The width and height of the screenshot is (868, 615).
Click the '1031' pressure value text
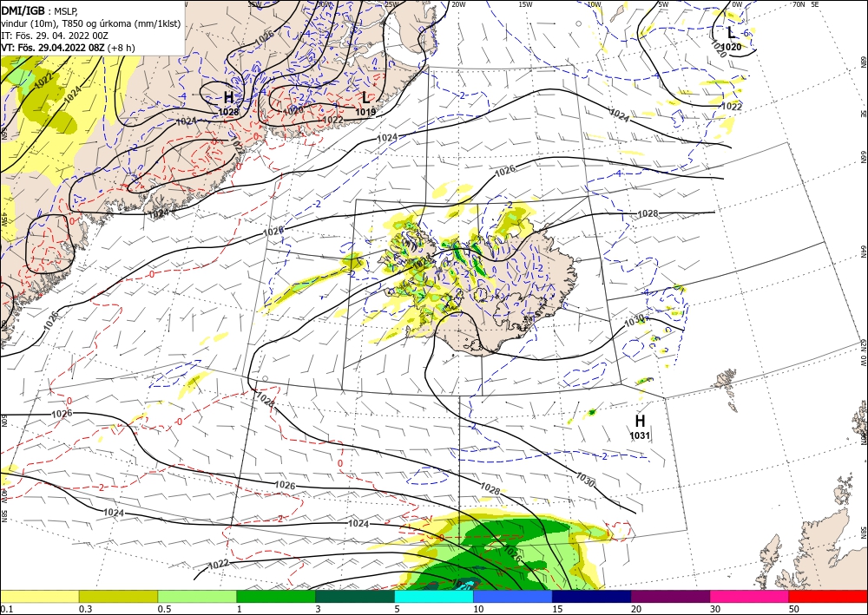pyautogui.click(x=640, y=435)
